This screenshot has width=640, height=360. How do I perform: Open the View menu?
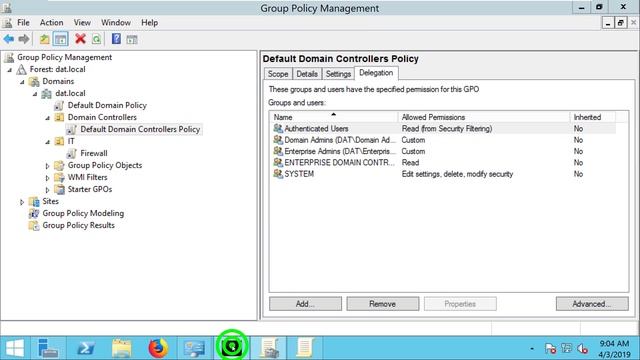point(82,23)
